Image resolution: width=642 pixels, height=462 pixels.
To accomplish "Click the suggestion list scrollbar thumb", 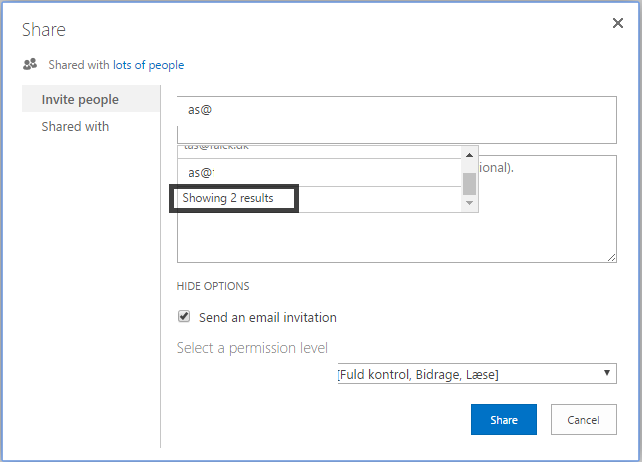I will [469, 183].
